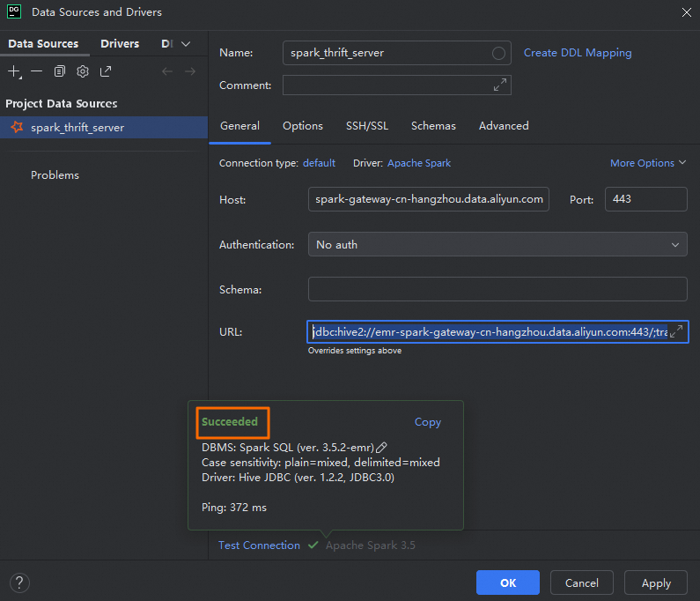Click the 'Ping: 372 ms' text

point(234,508)
